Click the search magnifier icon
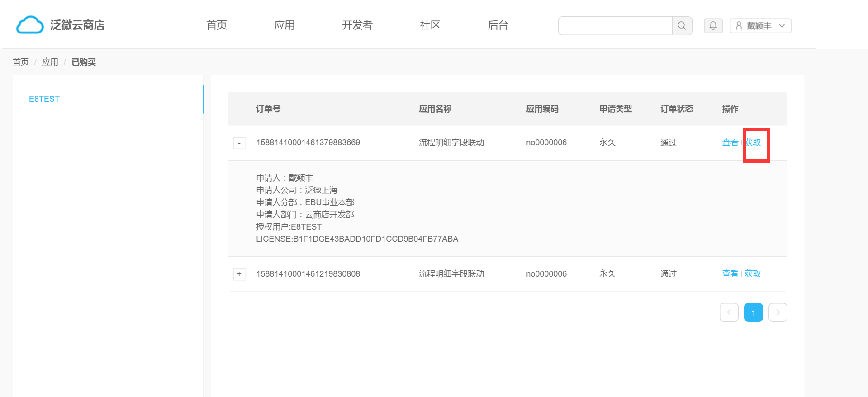Viewport: 868px width, 397px height. coord(682,26)
